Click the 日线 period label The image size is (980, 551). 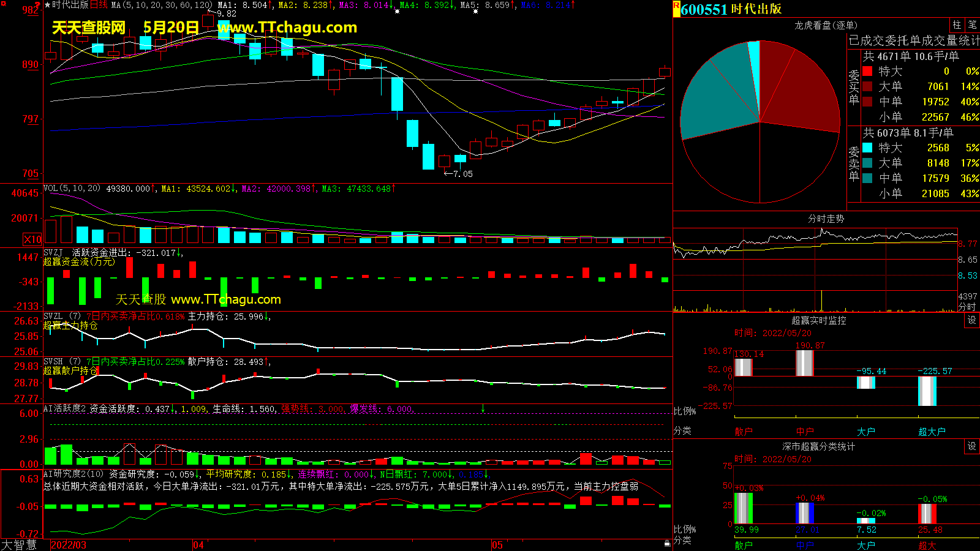pos(99,5)
